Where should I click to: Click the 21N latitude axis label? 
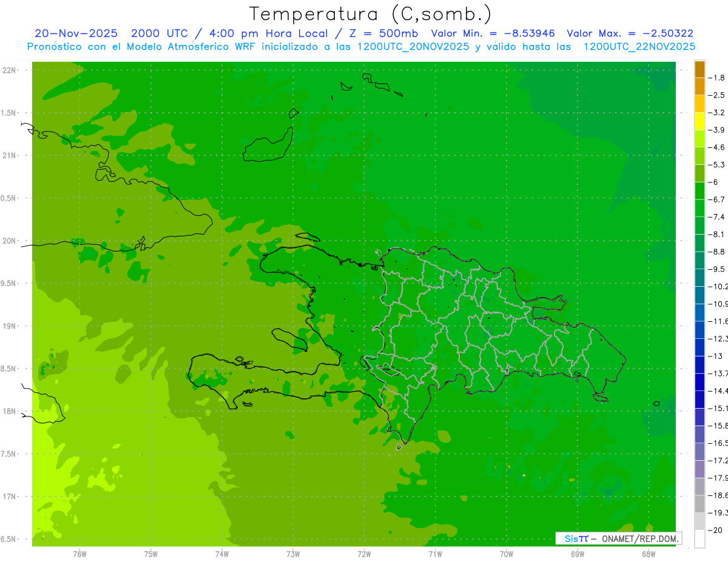click(9, 156)
